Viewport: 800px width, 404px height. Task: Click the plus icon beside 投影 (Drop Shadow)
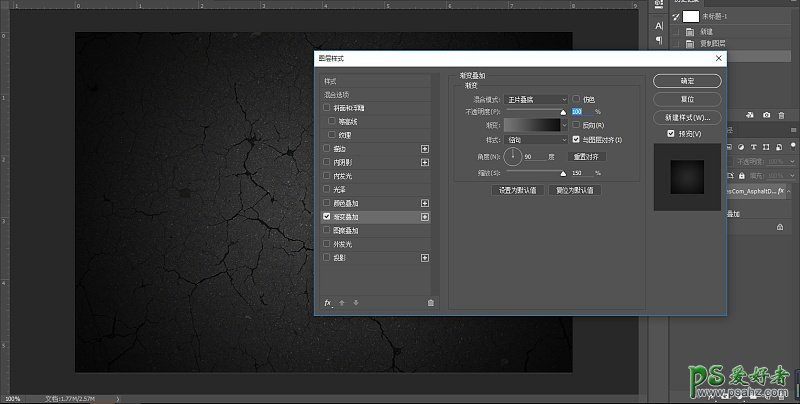[425, 258]
